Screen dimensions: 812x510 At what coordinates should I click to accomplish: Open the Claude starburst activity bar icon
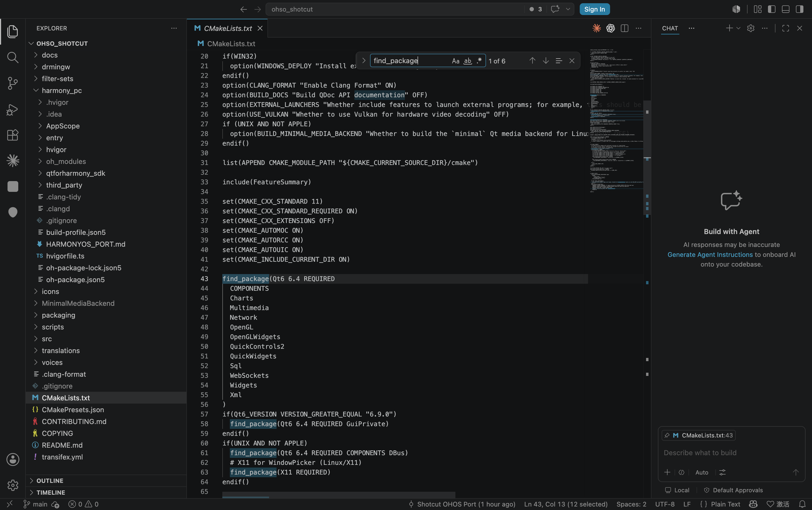(x=12, y=161)
